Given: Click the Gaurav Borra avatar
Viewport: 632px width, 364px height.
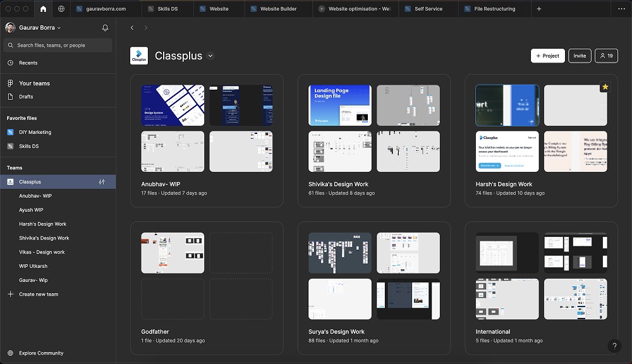Looking at the screenshot, I should coord(10,27).
